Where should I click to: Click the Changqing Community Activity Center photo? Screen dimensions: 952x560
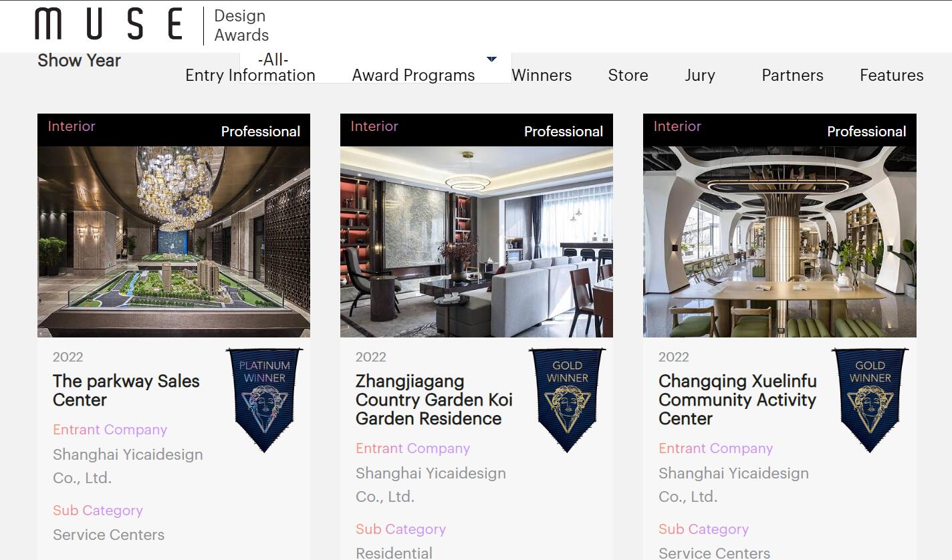click(x=780, y=242)
